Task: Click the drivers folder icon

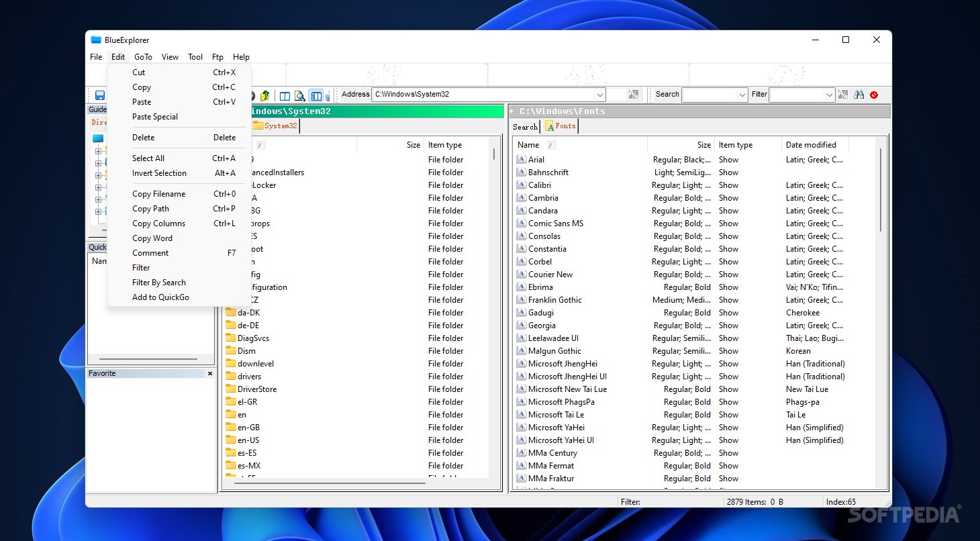Action: 230,377
